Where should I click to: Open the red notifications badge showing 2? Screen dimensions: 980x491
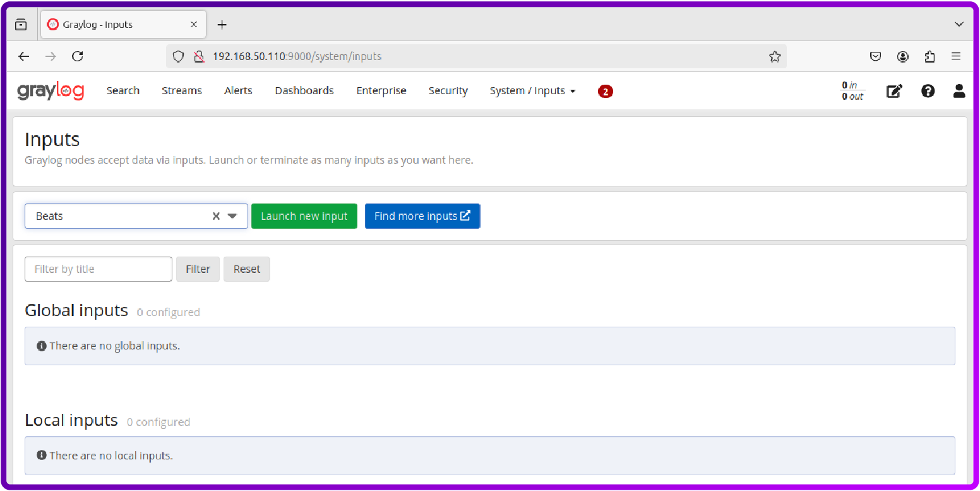pos(606,91)
